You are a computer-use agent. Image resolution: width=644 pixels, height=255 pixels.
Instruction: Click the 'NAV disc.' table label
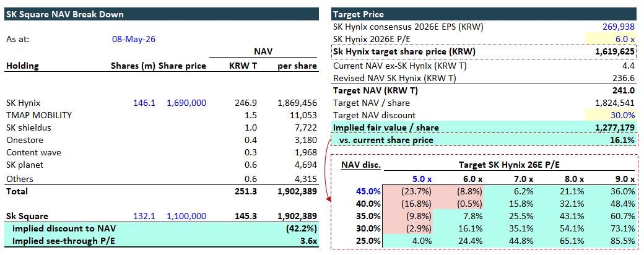pyautogui.click(x=361, y=165)
